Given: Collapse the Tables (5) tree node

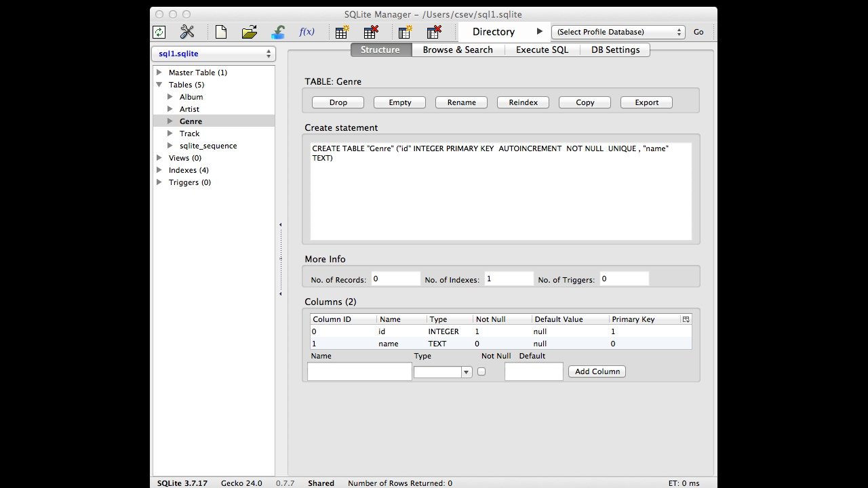Looking at the screenshot, I should [159, 85].
